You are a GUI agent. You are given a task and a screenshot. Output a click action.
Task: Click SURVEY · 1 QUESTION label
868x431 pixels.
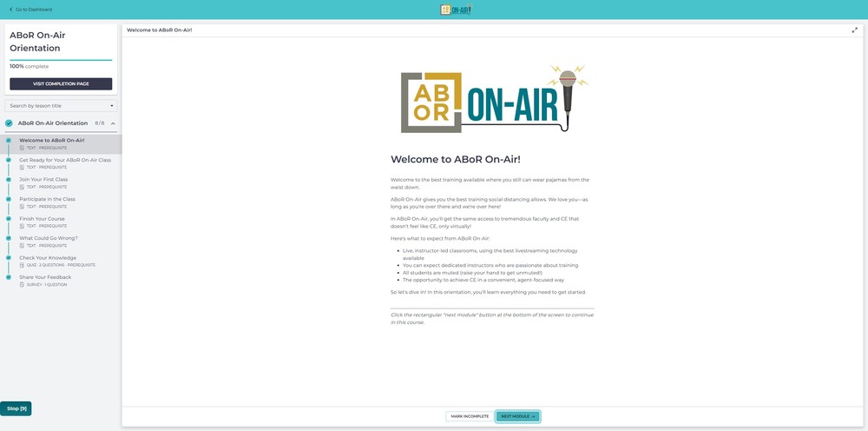(47, 285)
